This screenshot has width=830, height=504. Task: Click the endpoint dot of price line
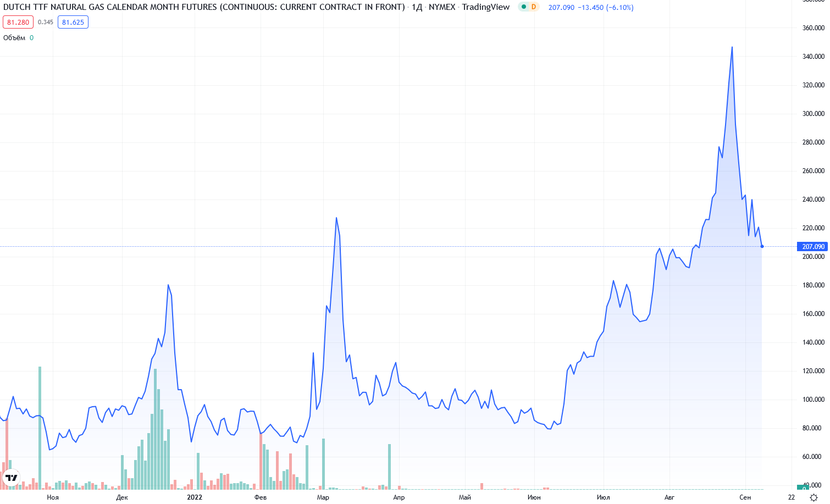point(762,246)
